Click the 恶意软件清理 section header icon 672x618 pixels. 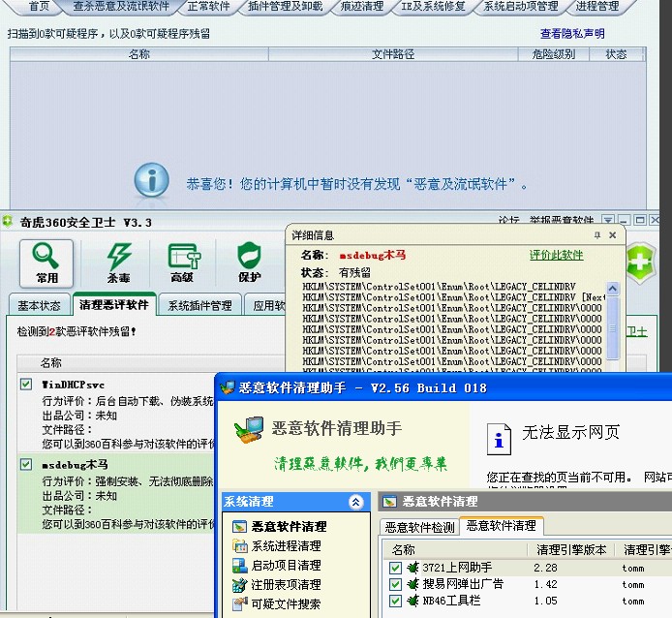pos(389,502)
